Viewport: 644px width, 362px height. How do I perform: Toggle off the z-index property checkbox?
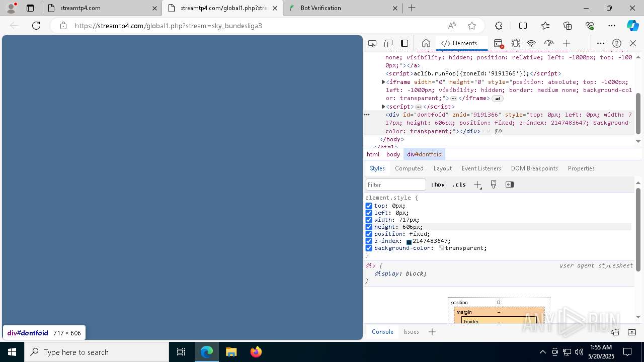(369, 241)
